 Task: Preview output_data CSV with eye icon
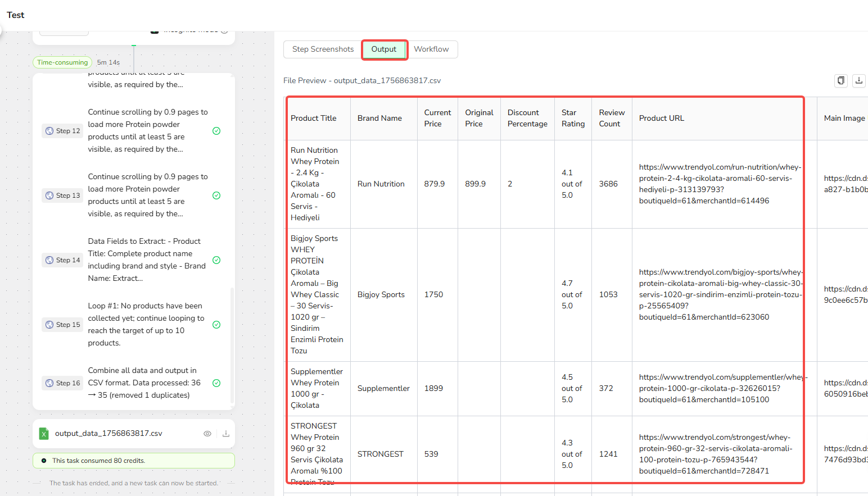coord(207,434)
